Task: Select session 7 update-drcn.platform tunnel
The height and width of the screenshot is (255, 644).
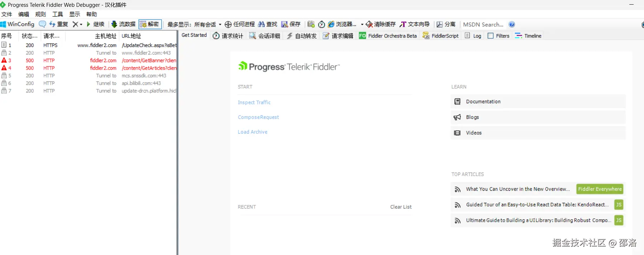Action: click(x=88, y=91)
